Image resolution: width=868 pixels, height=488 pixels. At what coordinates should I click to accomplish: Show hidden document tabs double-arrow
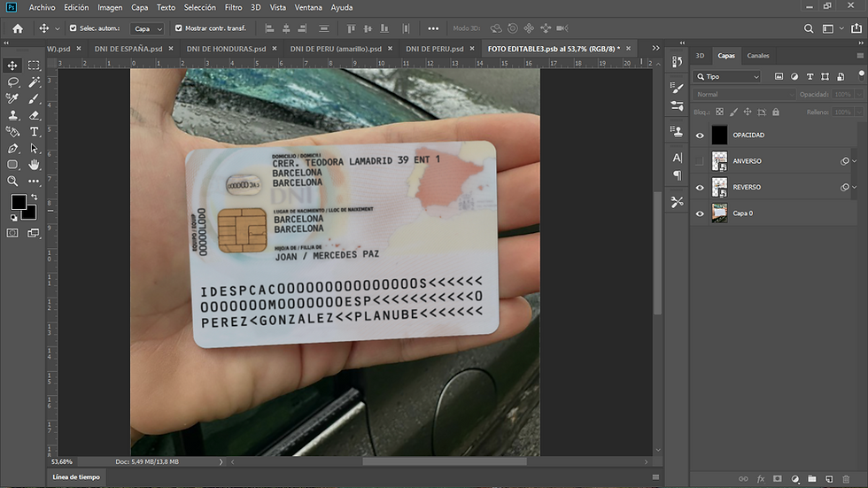[x=656, y=48]
